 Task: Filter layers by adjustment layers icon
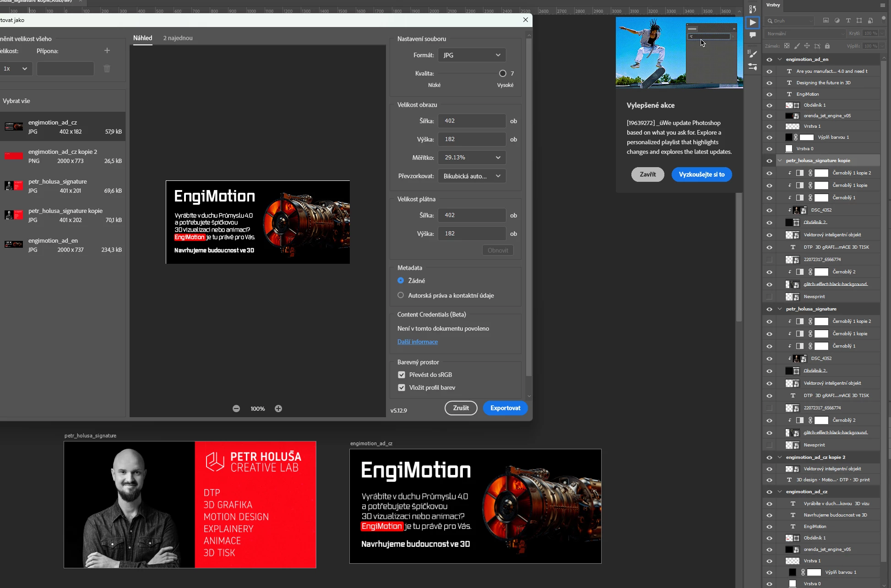pos(837,21)
